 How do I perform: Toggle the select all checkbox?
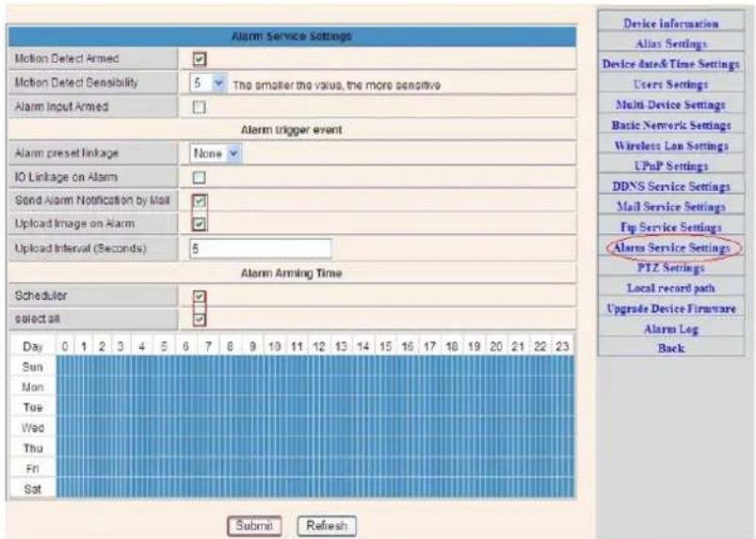coord(200,319)
